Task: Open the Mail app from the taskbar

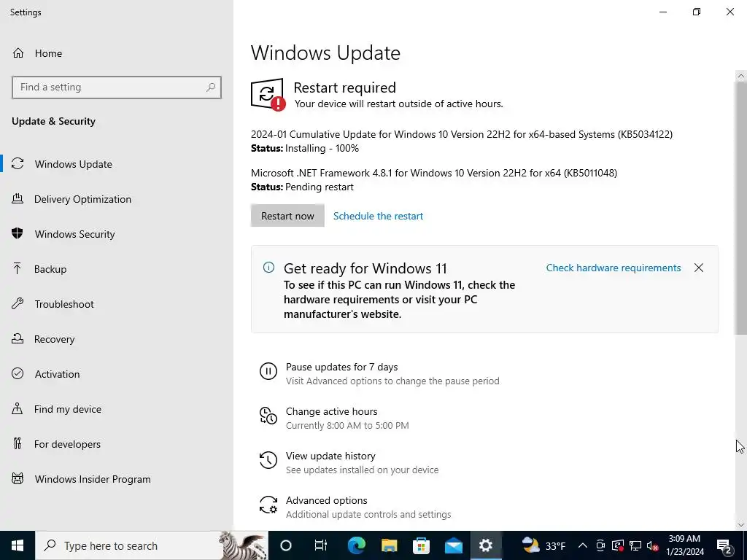Action: tap(454, 545)
